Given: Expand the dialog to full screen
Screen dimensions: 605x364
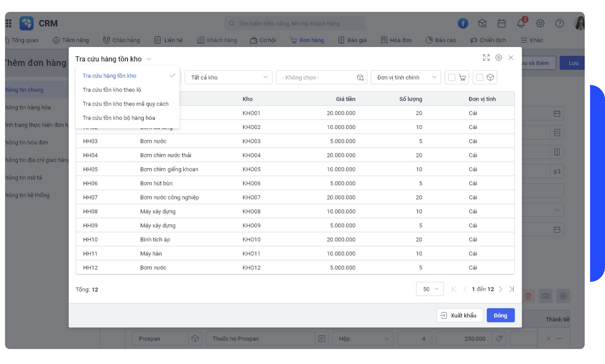Looking at the screenshot, I should click(x=486, y=58).
